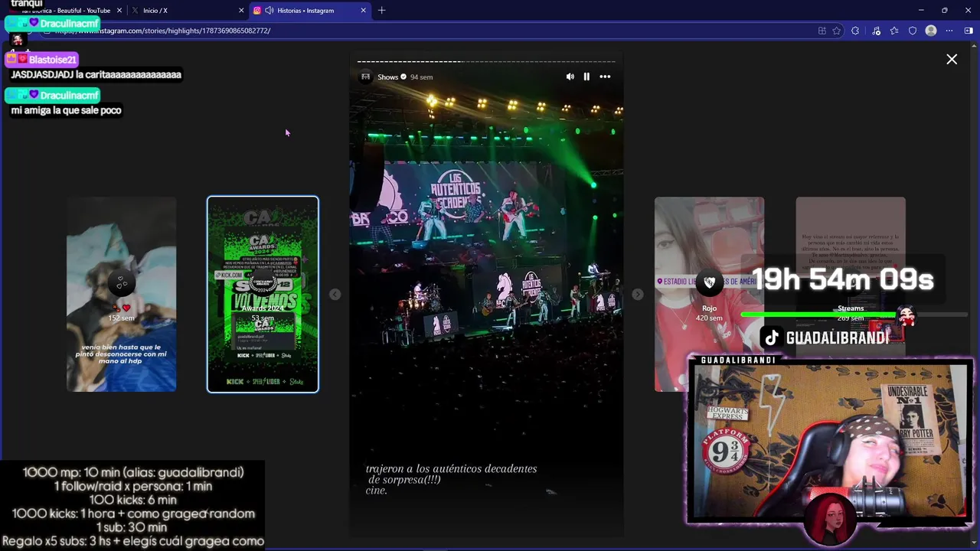
Task: Open the Shows highlight profile picture
Action: (x=365, y=77)
